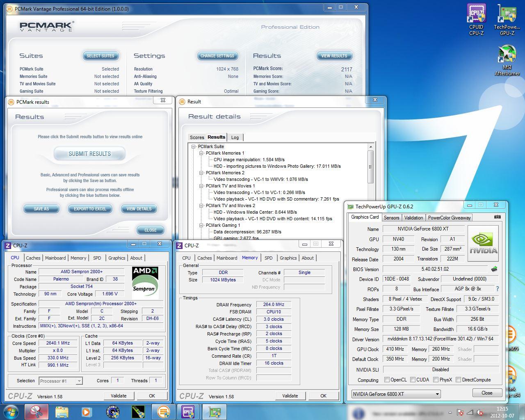
Task: Click the SUBMIT RESULTS button
Action: [x=89, y=154]
